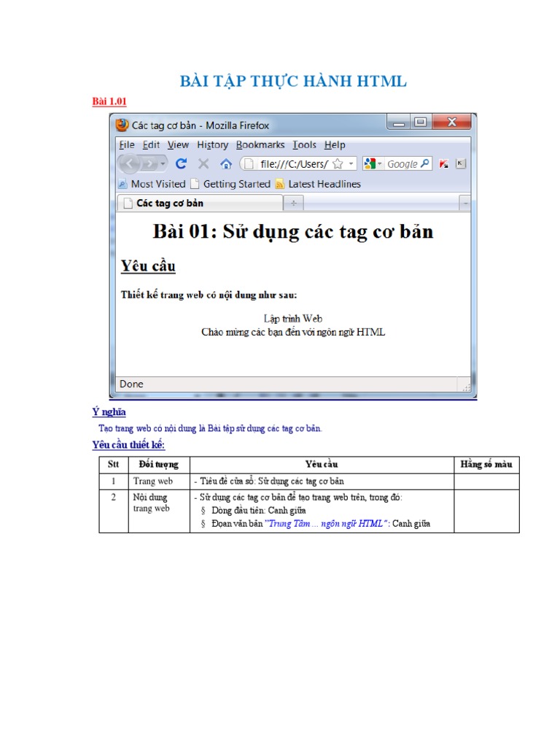Click the 'Bài 01: Sử dụng các tag cơ bản' heading
This screenshot has height=747, width=560.
pyautogui.click(x=293, y=232)
